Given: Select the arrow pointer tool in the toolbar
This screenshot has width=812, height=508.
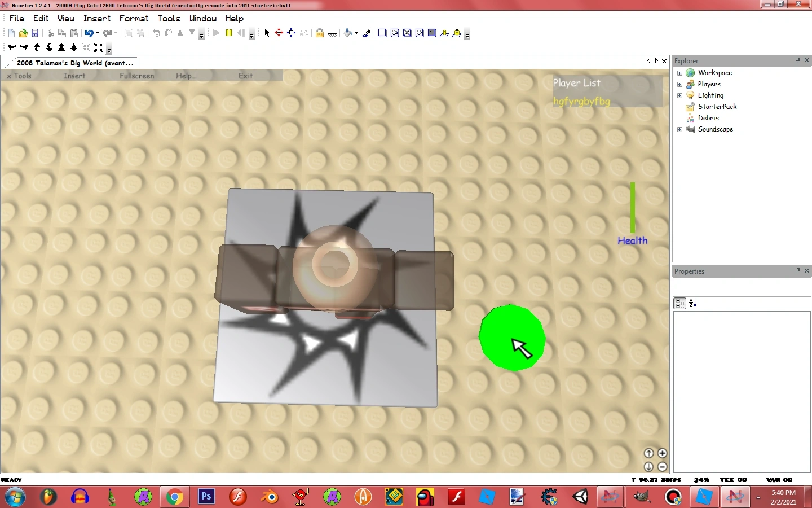Looking at the screenshot, I should (x=267, y=33).
